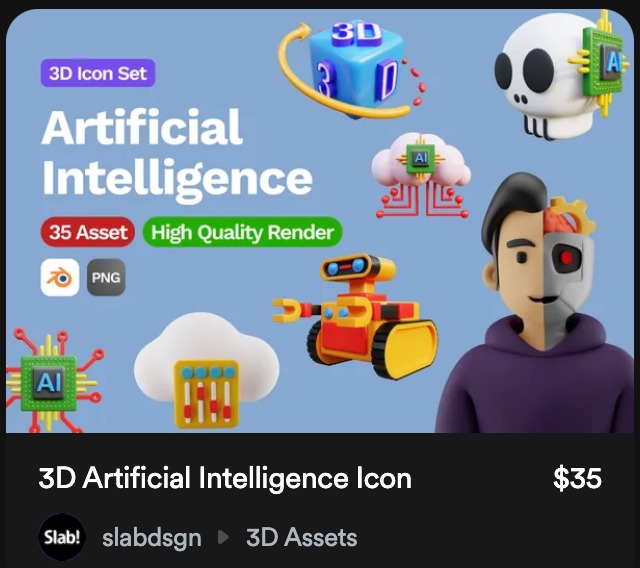
Task: Click the purple 3D Icon Set tag
Action: pyautogui.click(x=98, y=73)
